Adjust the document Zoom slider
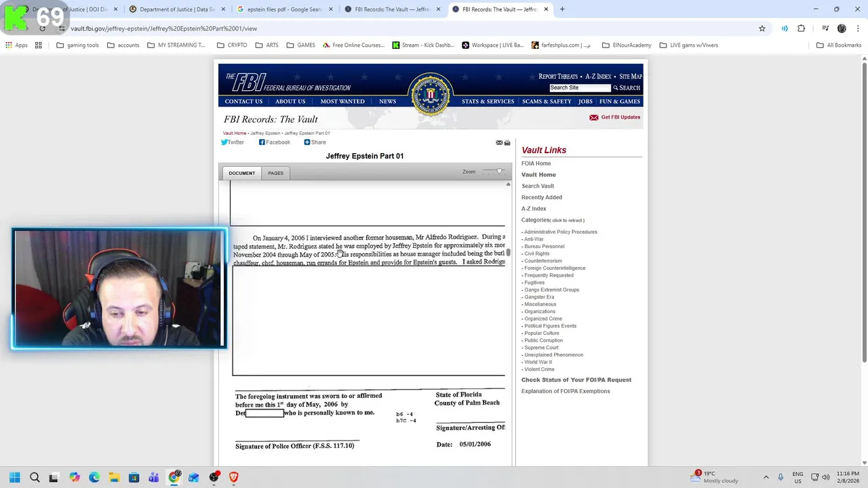The width and height of the screenshot is (868, 488). click(499, 172)
